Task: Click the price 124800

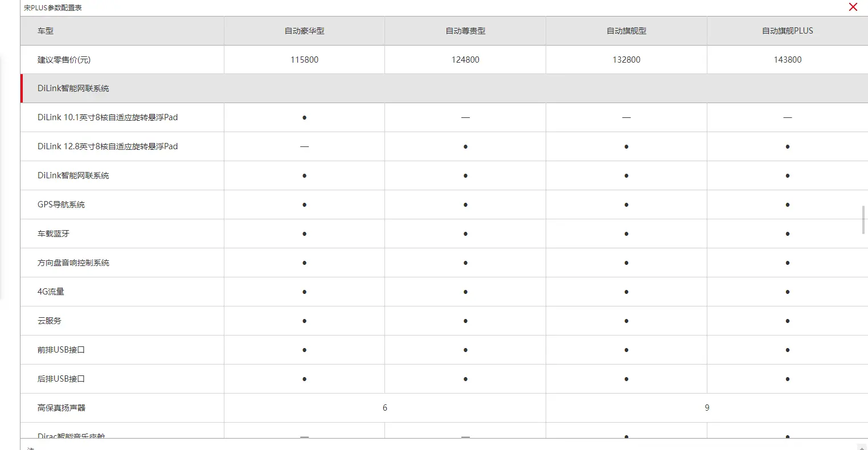Action: coord(465,60)
